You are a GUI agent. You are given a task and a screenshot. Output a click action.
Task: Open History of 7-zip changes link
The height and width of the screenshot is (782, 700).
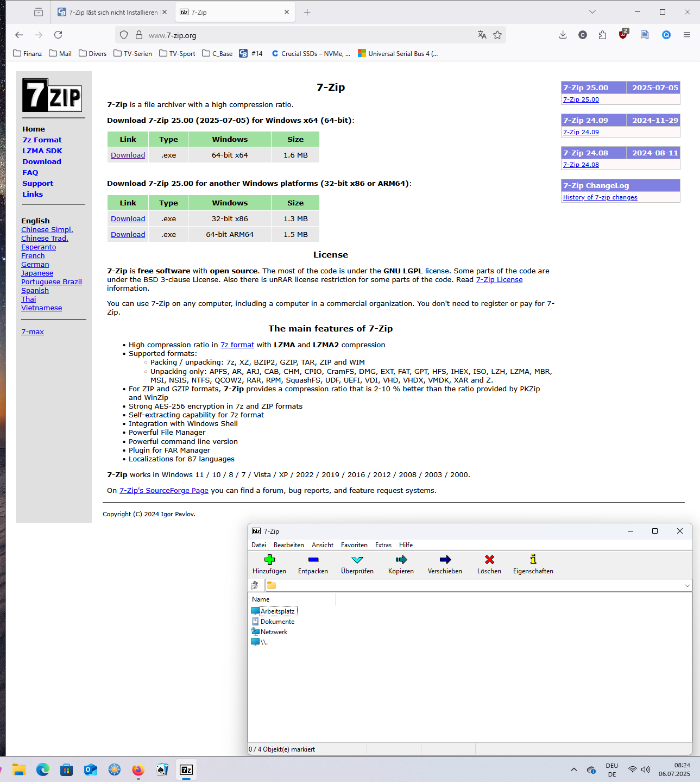tap(600, 197)
